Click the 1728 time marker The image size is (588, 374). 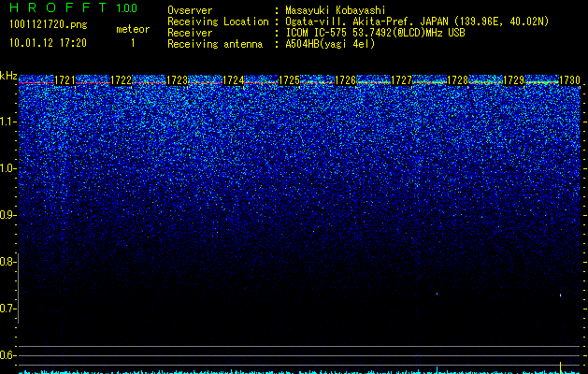[457, 80]
